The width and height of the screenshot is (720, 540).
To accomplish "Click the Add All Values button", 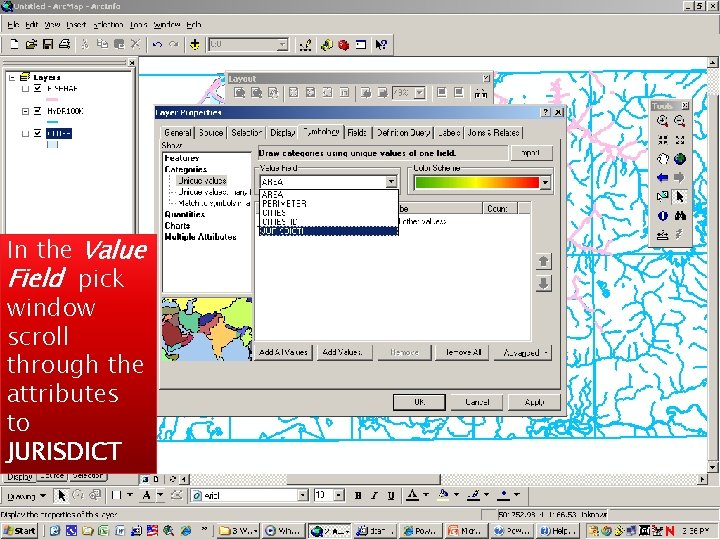I will (x=283, y=352).
